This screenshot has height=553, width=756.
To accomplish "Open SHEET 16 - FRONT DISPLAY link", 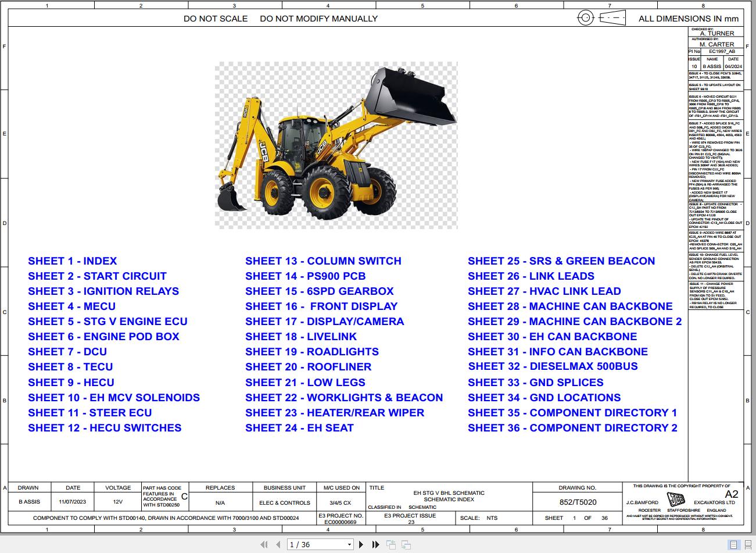I will pyautogui.click(x=321, y=306).
